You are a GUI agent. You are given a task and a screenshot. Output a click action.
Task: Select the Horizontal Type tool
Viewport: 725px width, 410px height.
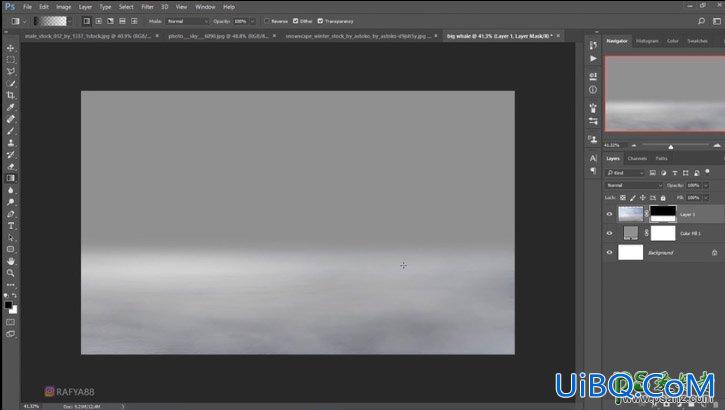click(10, 226)
